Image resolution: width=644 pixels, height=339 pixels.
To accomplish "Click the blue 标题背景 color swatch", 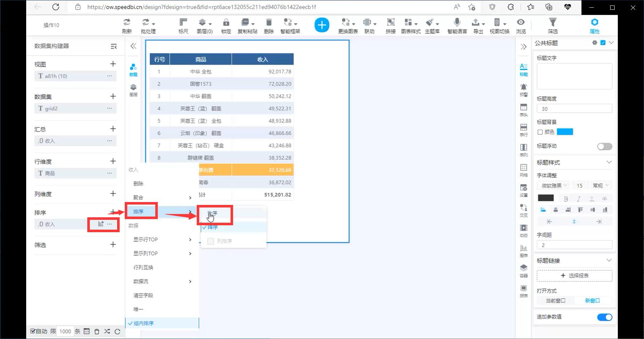I will pyautogui.click(x=565, y=132).
